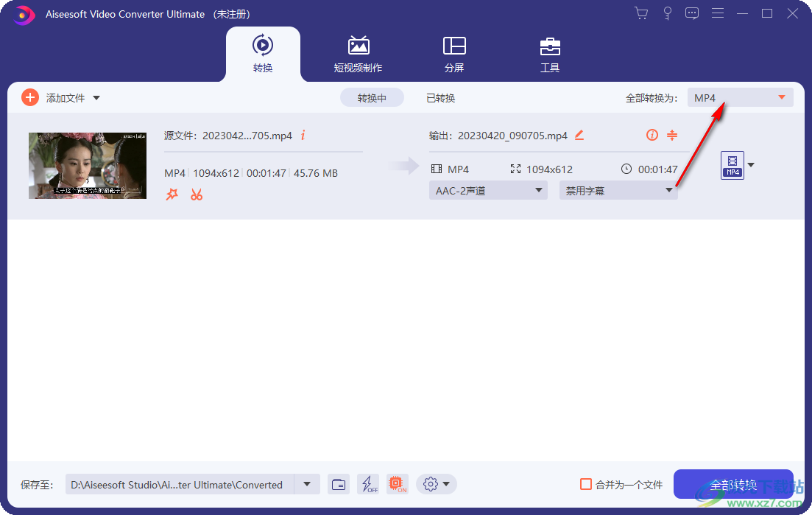
Task: Expand the settings gear dropdown arrow
Action: click(446, 485)
